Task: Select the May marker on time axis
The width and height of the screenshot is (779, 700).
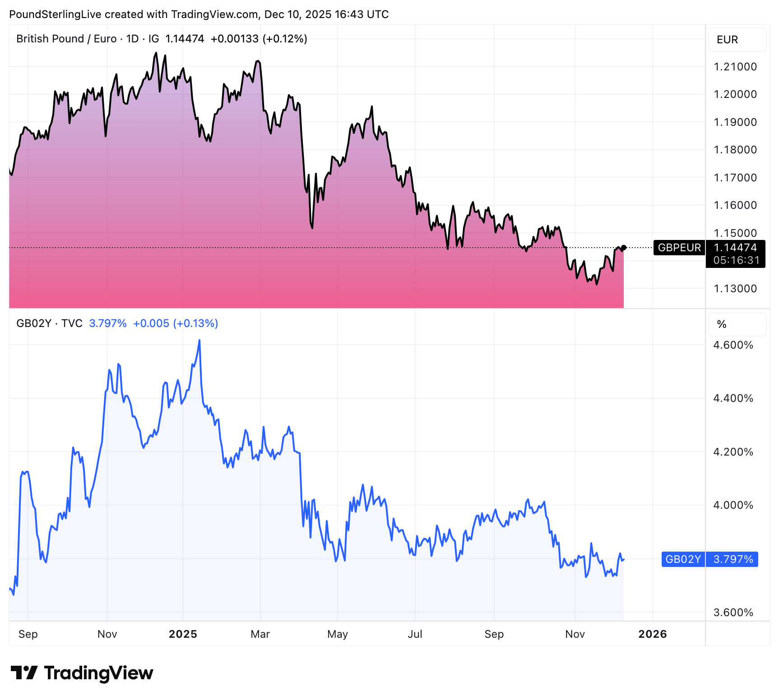Action: [x=338, y=634]
